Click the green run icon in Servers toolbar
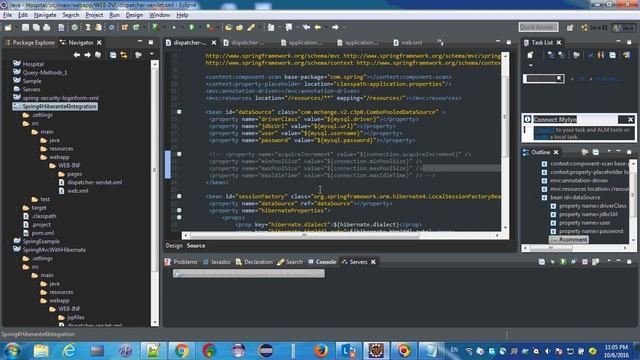This screenshot has width=640, height=360. tap(563, 262)
